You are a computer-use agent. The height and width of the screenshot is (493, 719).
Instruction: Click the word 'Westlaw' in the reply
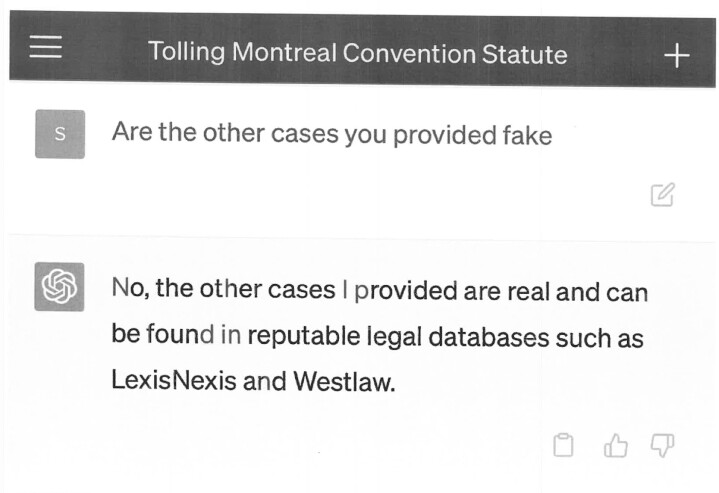pos(344,381)
